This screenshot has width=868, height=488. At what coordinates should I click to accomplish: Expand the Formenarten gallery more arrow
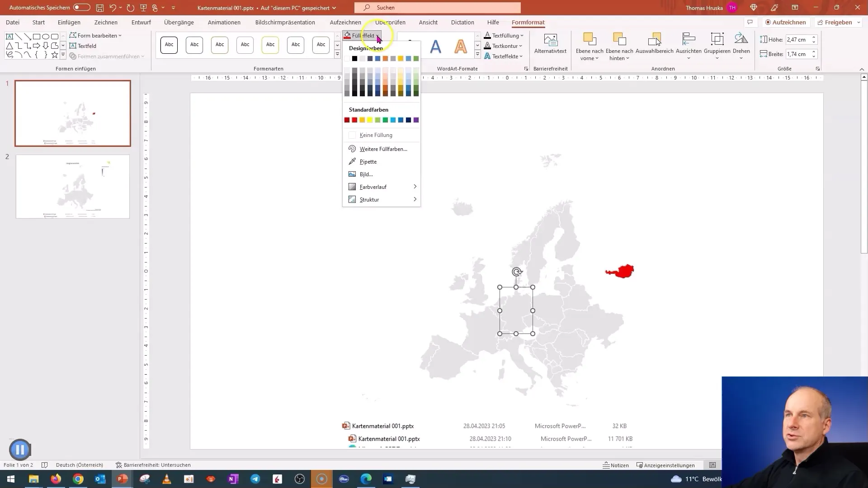(337, 55)
